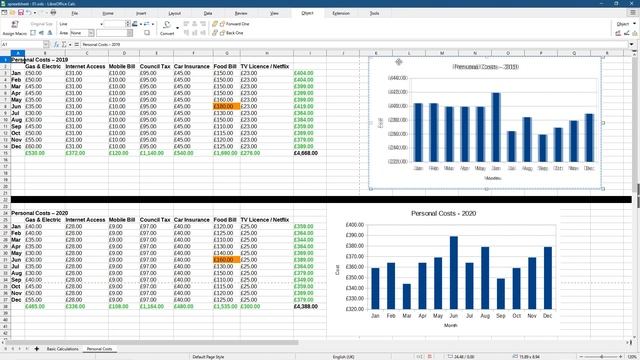
Task: Open the Line color dropdown arrow
Action: [x=141, y=24]
